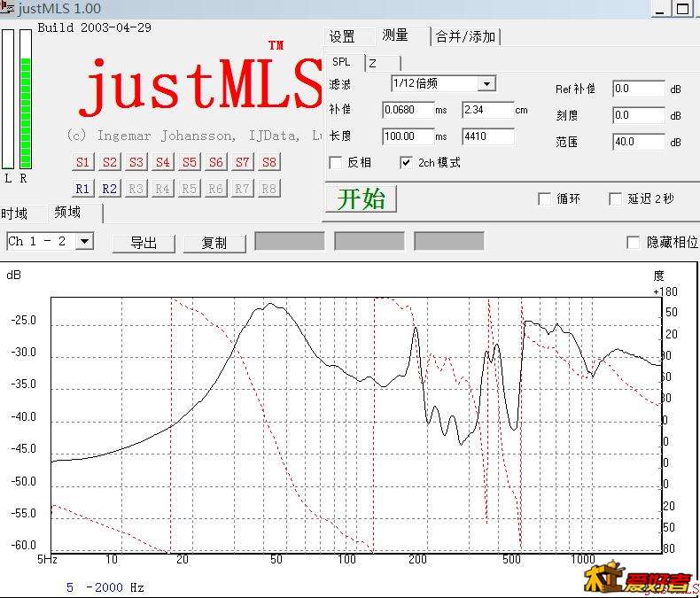Enable the 反相 checkbox

click(x=336, y=163)
